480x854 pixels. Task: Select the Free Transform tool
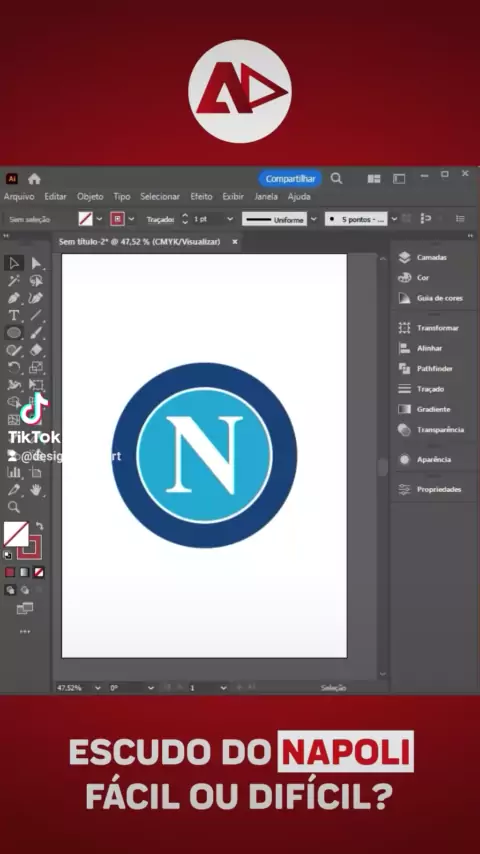tap(36, 385)
